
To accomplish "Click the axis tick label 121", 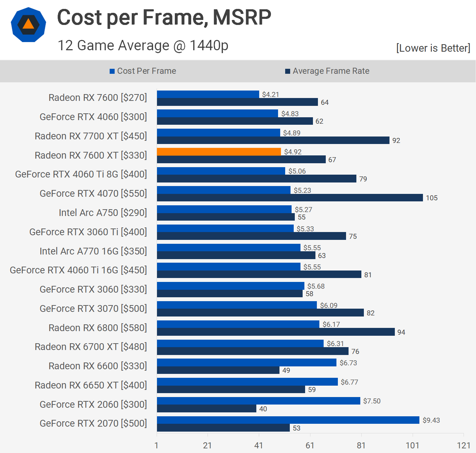I will click(x=464, y=445).
